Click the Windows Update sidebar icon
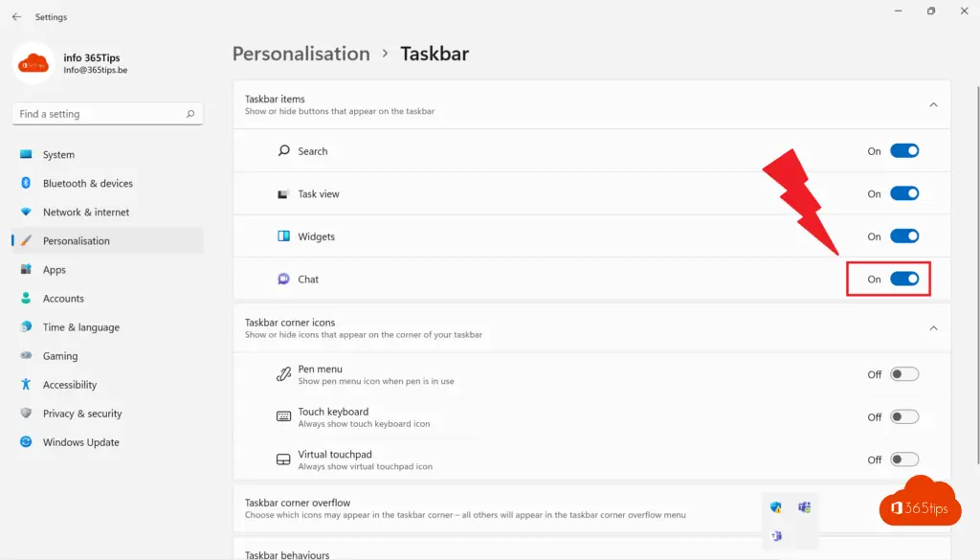 point(25,442)
